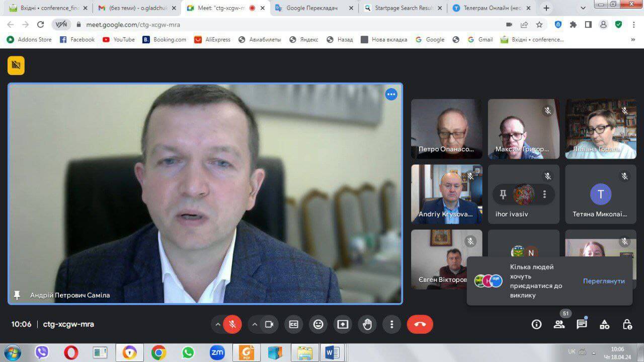644x362 pixels.
Task: Toggle closed captions
Action: 293,324
